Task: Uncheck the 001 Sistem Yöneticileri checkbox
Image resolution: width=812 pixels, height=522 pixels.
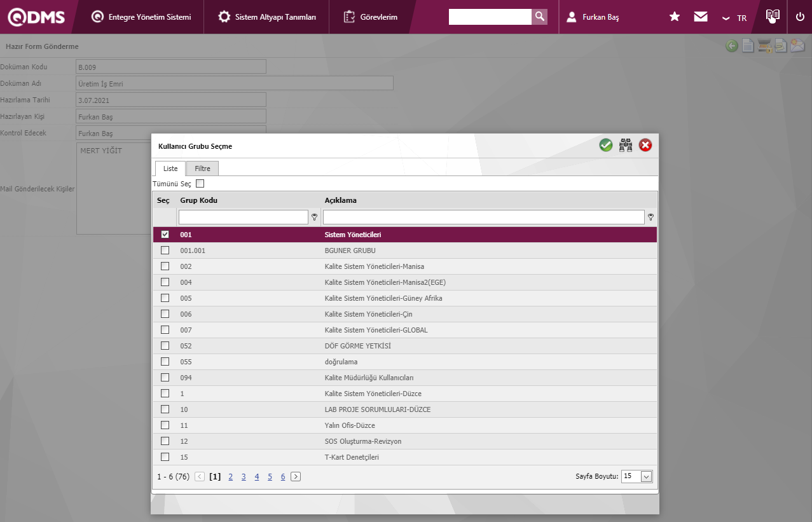Action: 165,235
